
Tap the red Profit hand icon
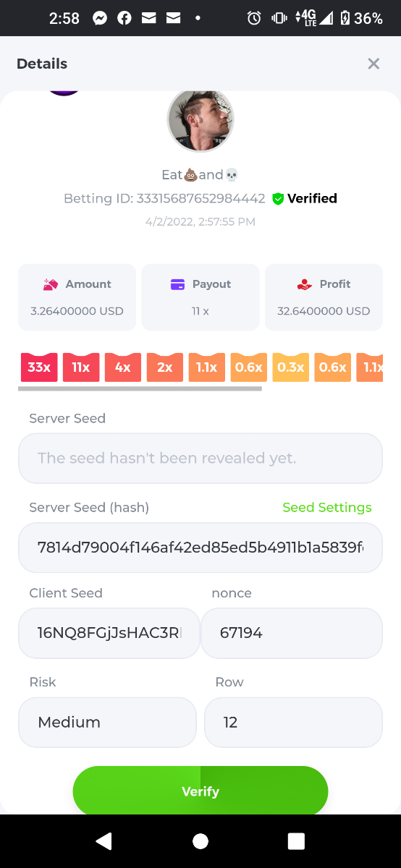click(x=305, y=284)
